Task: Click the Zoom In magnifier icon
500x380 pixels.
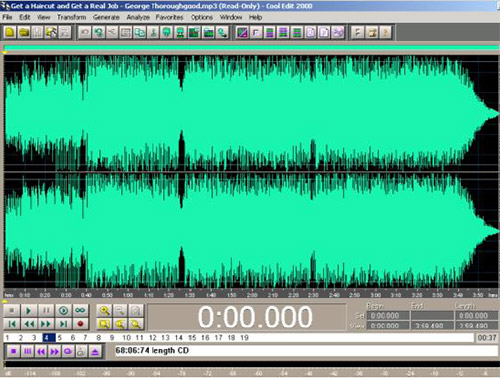Action: point(105,311)
